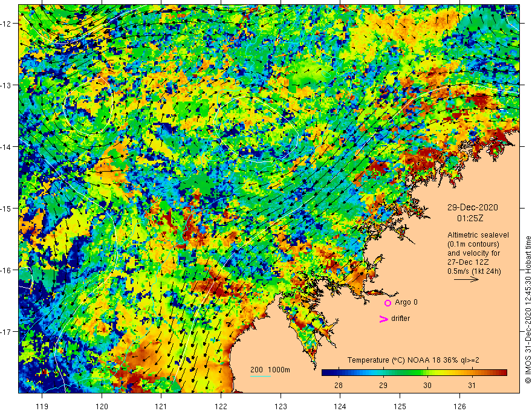Click the temperature color scale bar

[414, 373]
